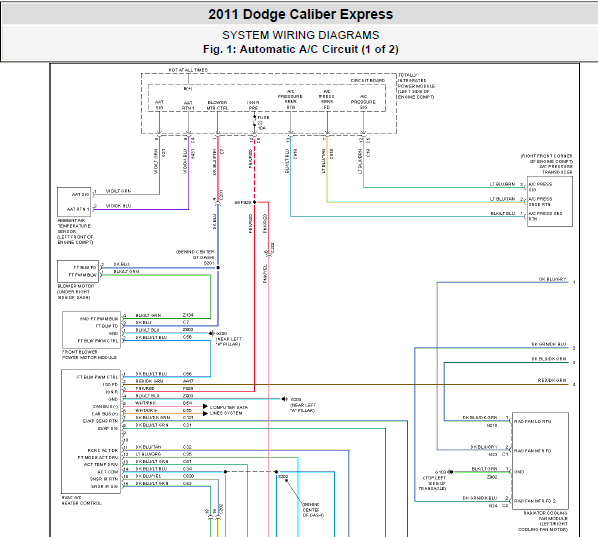Click the ground symbol beside G103
Screen dimensions: 598x537
click(450, 472)
